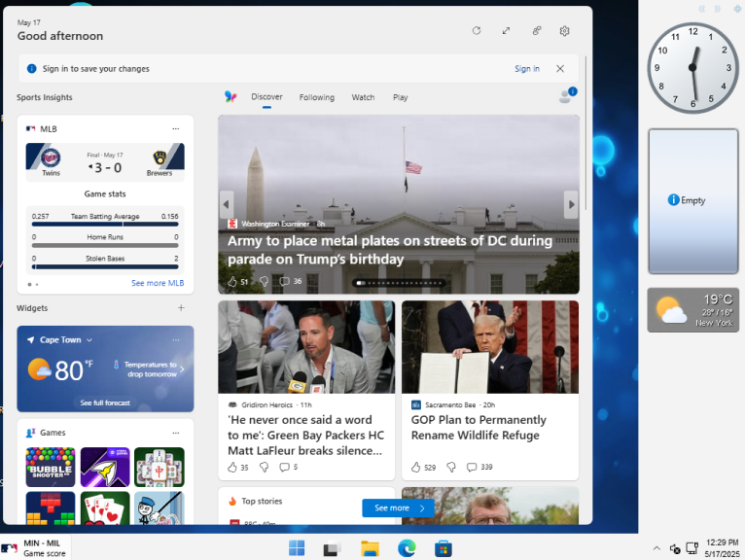Open comments on Wildlife Refuge article
Viewport: 745px width, 560px height.
pos(472,468)
